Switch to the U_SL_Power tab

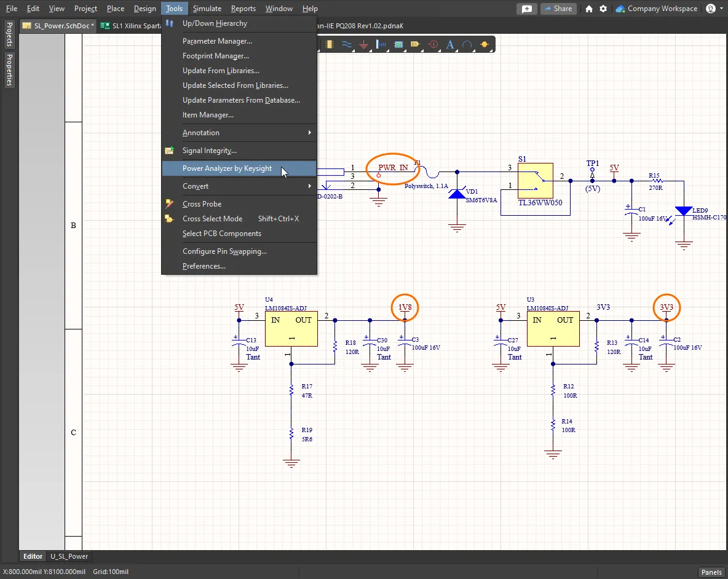(69, 556)
